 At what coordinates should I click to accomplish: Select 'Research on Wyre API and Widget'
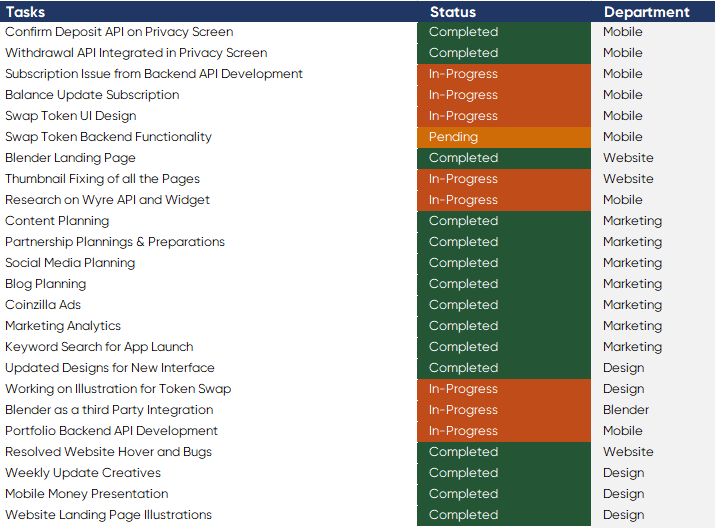208,200
